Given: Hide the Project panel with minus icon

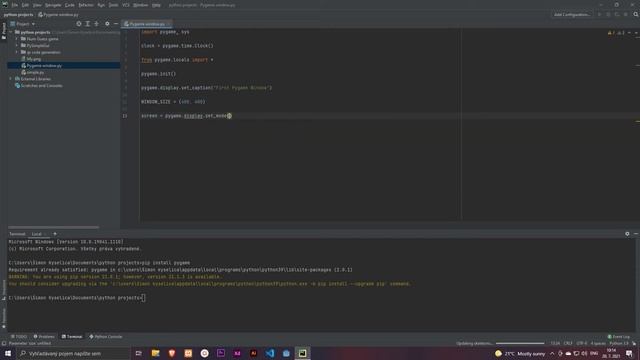Looking at the screenshot, I should (116, 24).
